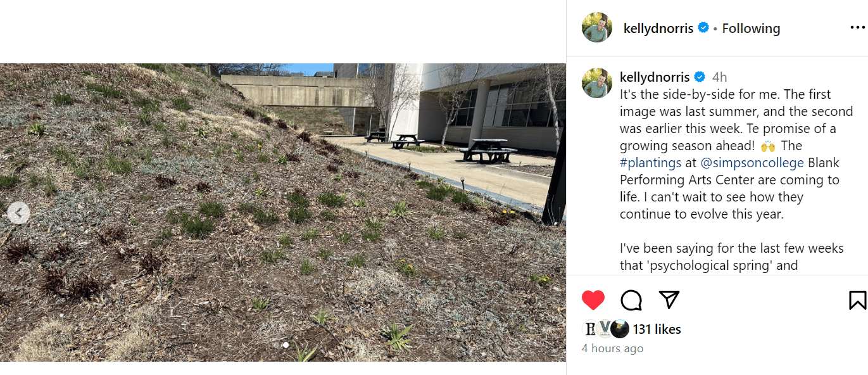Viewport: 868px width, 375px height.
Task: Open comments via the speech bubble icon
Action: (x=631, y=300)
